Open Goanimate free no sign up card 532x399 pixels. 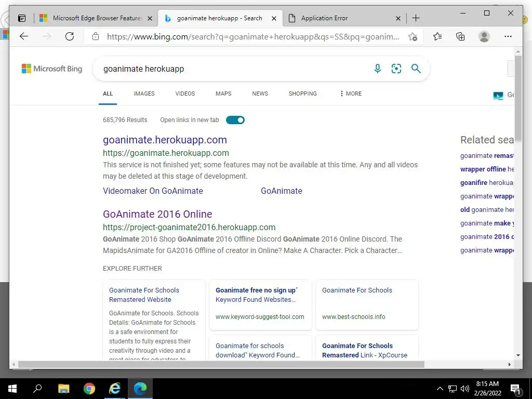pos(257,295)
